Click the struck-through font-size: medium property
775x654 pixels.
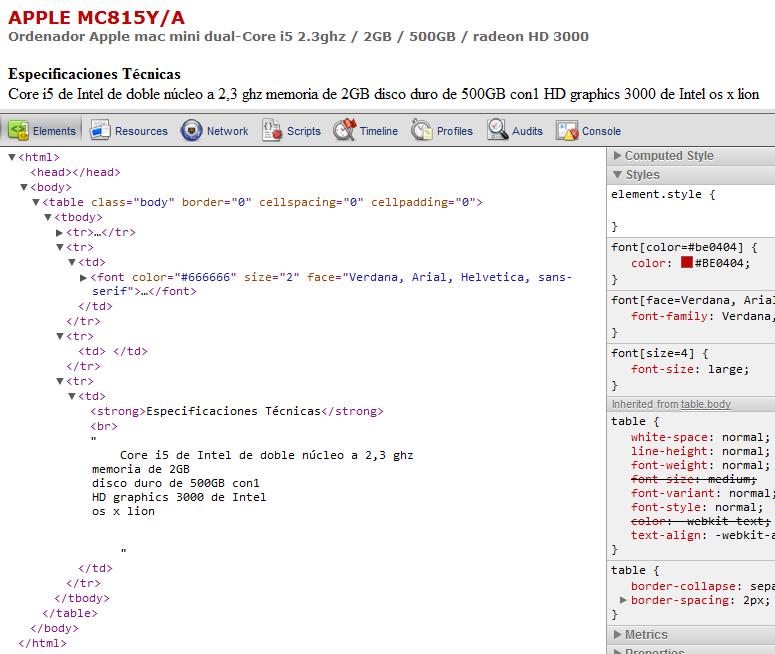pyautogui.click(x=693, y=479)
